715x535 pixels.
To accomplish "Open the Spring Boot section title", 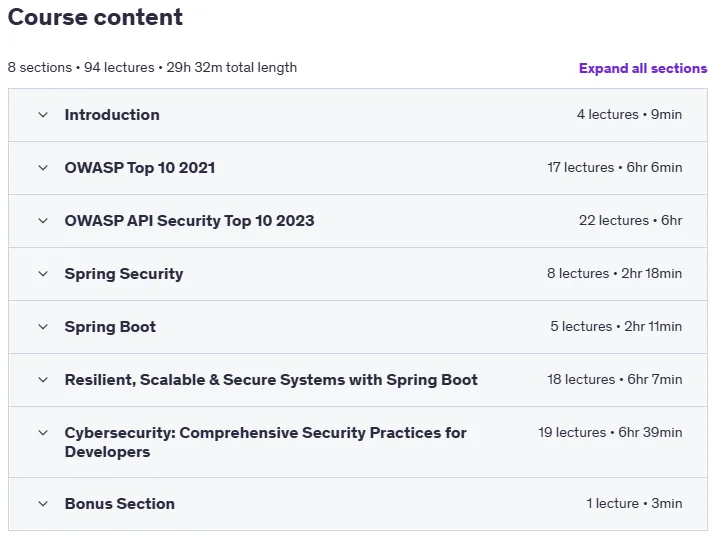I will 110,327.
